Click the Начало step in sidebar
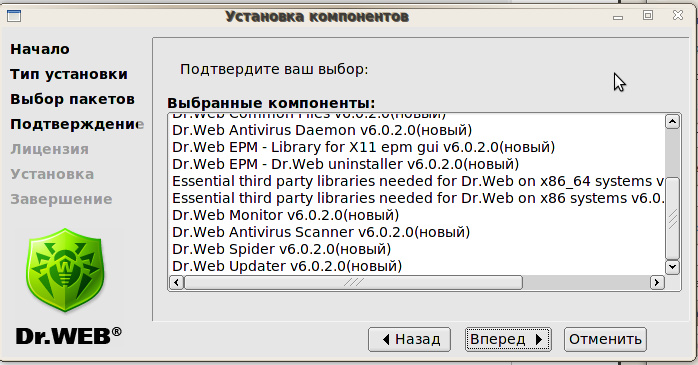 tap(40, 49)
